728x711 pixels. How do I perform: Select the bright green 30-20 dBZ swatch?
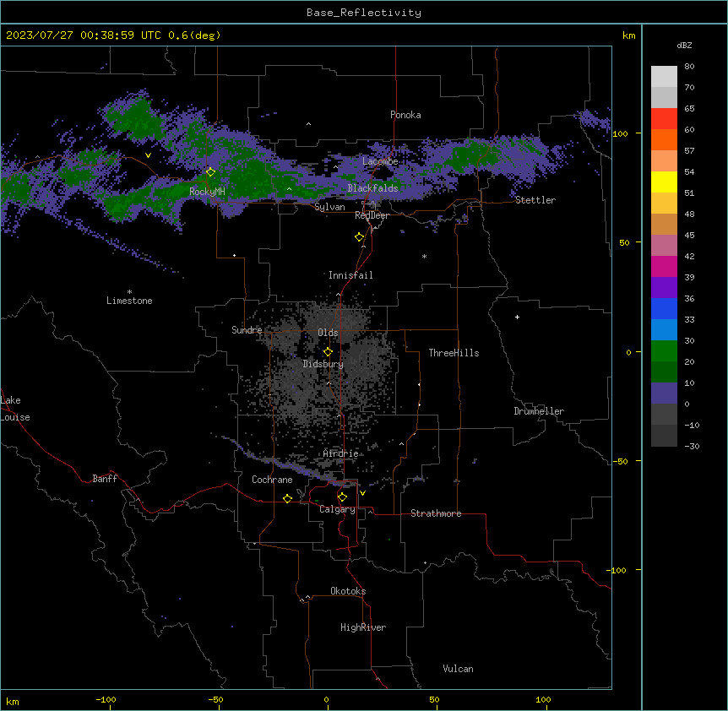point(664,351)
